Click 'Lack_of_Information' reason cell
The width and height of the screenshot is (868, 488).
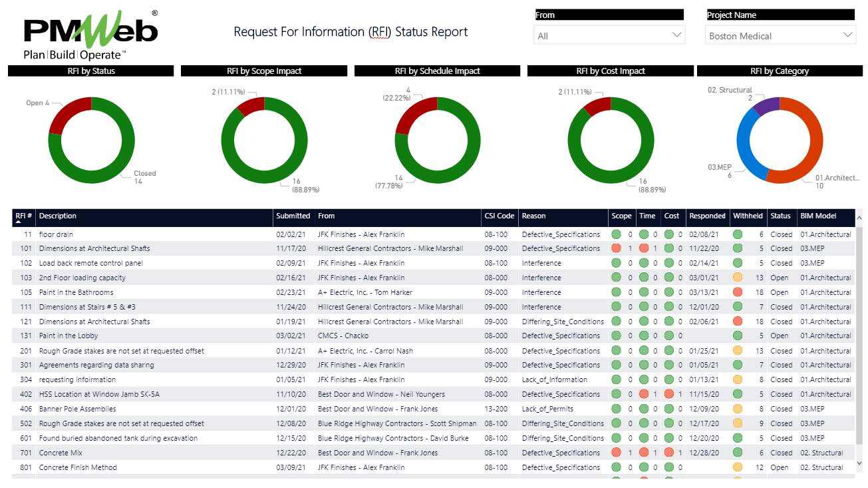click(x=554, y=379)
